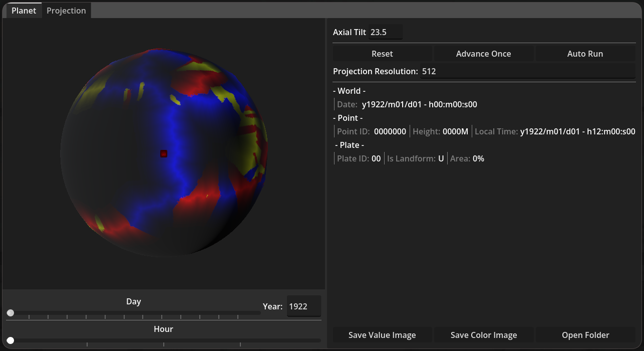Image resolution: width=644 pixels, height=351 pixels.
Task: Focus the Axial Tilt input field
Action: pyautogui.click(x=385, y=32)
